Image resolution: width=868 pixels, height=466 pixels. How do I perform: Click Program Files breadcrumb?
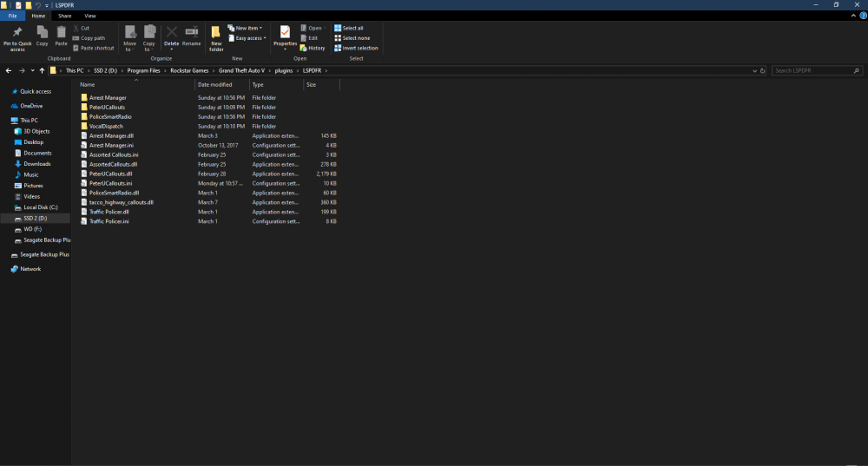tap(143, 71)
